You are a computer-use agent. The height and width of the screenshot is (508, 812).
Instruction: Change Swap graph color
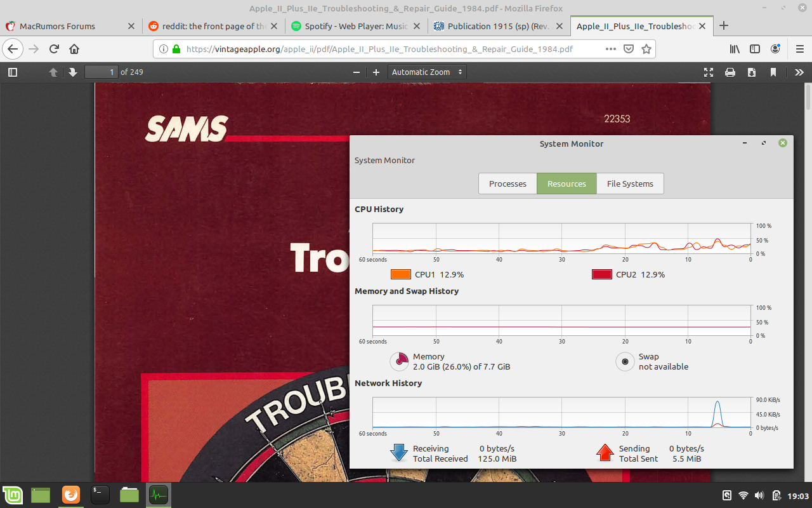[x=625, y=361]
